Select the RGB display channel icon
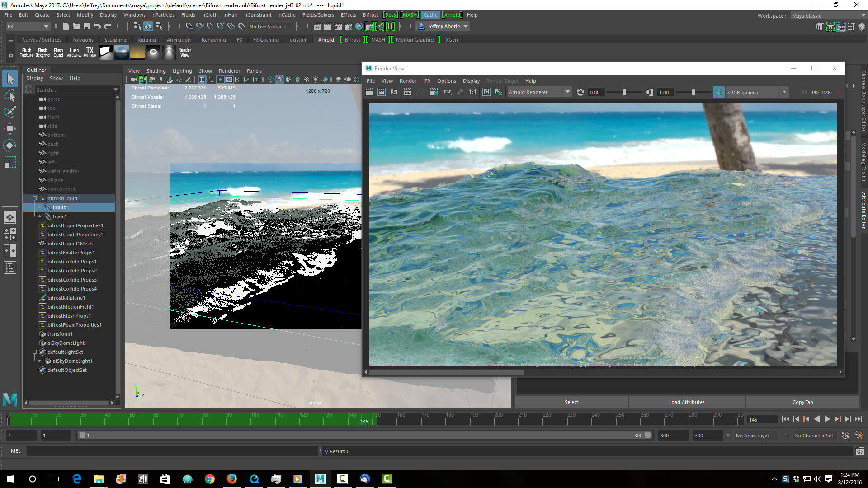The height and width of the screenshot is (488, 868). pyautogui.click(x=448, y=92)
